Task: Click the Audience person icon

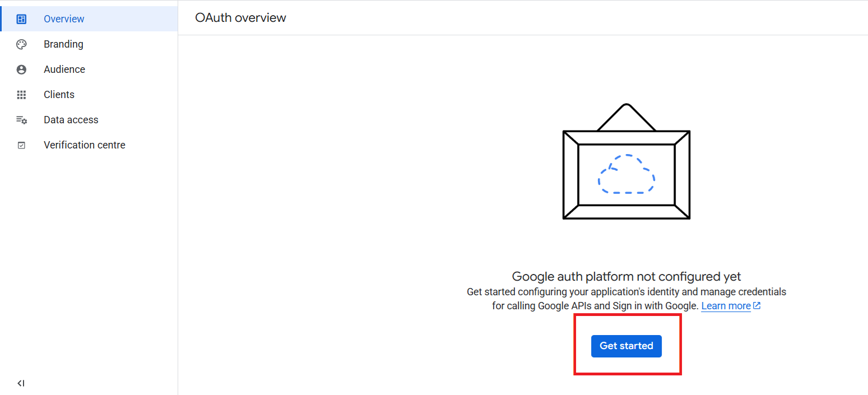Action: point(21,69)
